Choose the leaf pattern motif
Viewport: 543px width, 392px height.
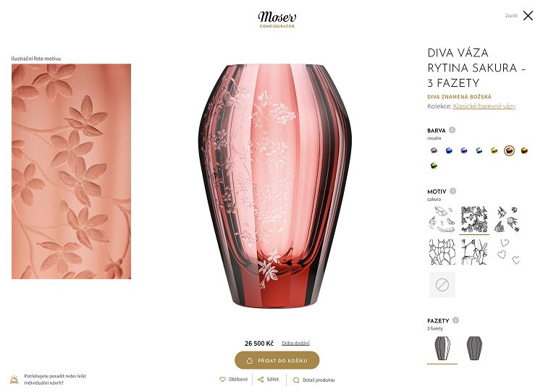[442, 252]
